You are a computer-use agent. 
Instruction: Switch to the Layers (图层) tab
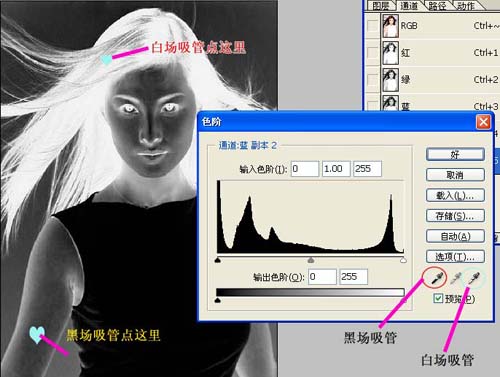(381, 5)
